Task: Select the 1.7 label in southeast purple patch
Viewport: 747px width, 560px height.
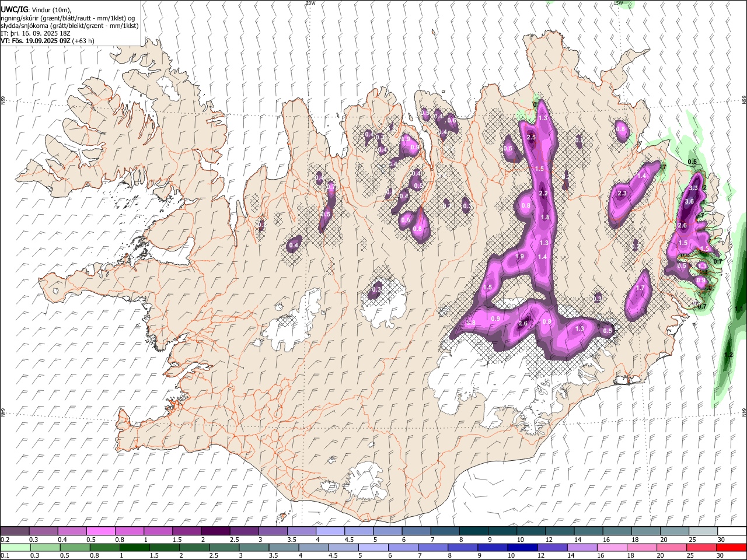Action: [x=640, y=288]
